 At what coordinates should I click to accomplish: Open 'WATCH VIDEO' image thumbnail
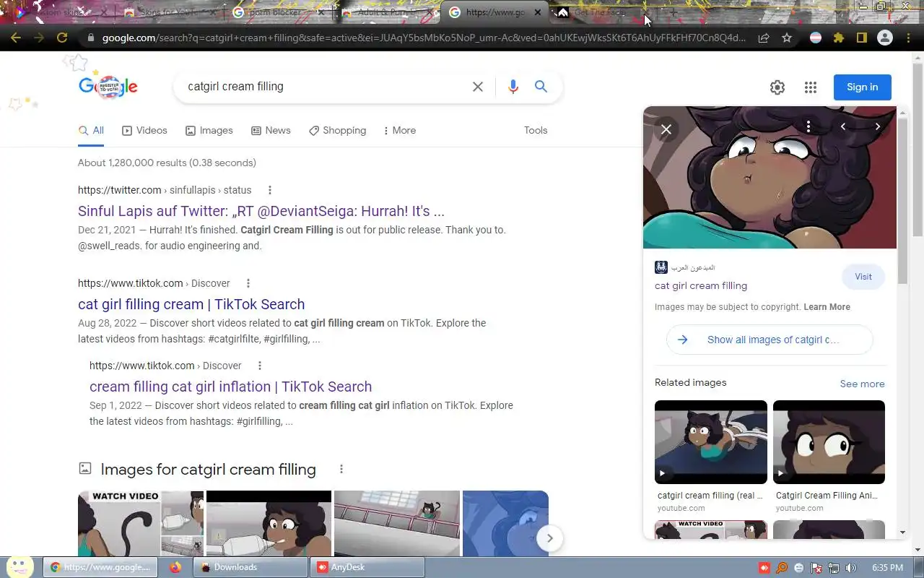[x=141, y=524]
